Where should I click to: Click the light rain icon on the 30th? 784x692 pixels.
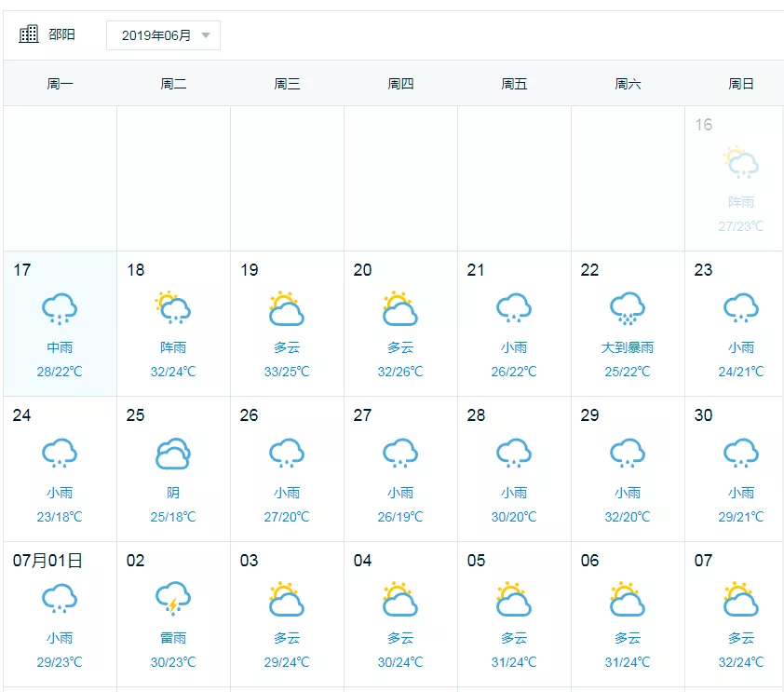(741, 454)
